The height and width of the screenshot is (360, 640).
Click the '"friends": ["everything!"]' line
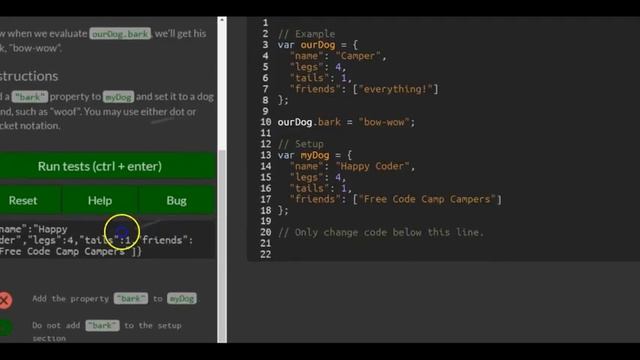[x=364, y=89]
